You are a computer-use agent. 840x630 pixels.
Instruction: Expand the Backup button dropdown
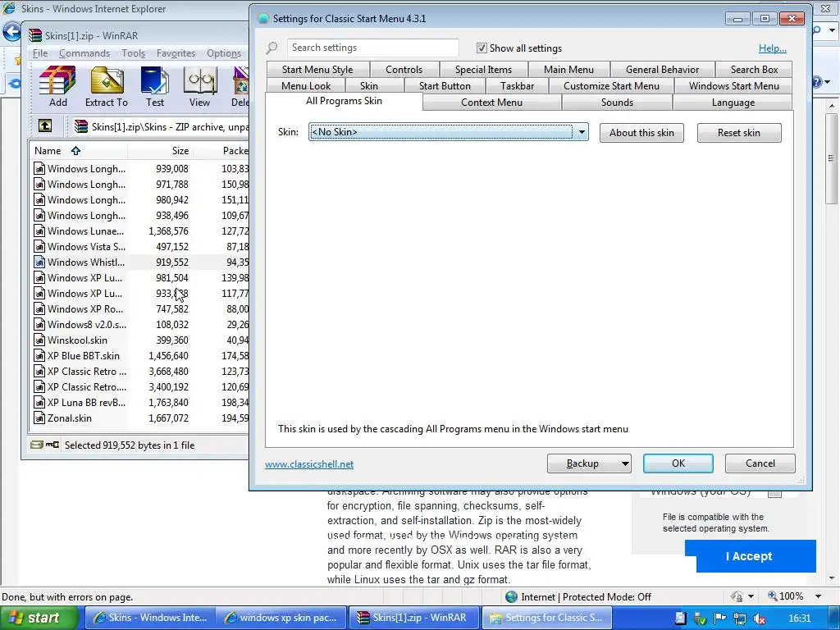coord(624,464)
